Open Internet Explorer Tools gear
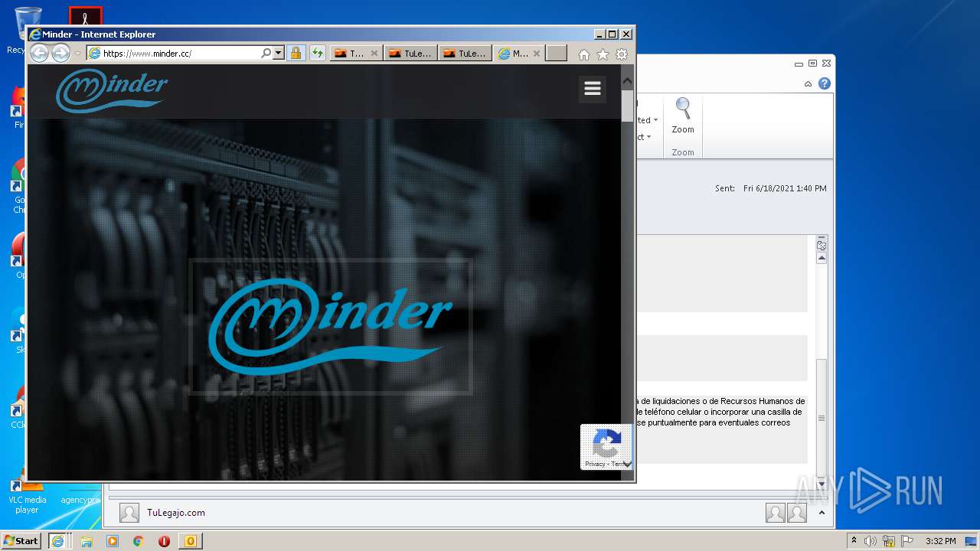 tap(622, 54)
